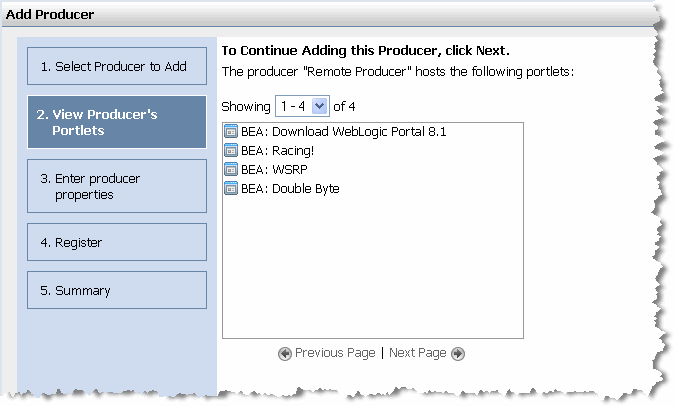Image resolution: width=675 pixels, height=406 pixels.
Task: Click the left arrow icon before Previous Page
Action: [285, 353]
